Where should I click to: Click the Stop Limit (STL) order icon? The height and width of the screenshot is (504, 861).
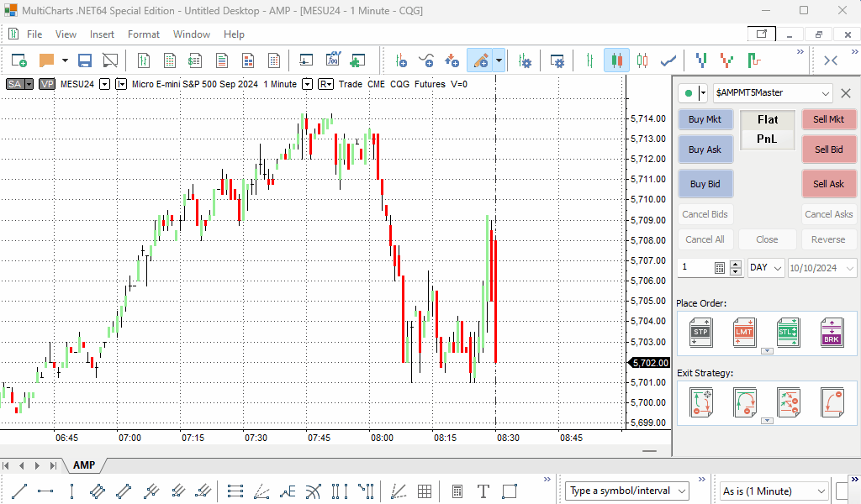(788, 332)
